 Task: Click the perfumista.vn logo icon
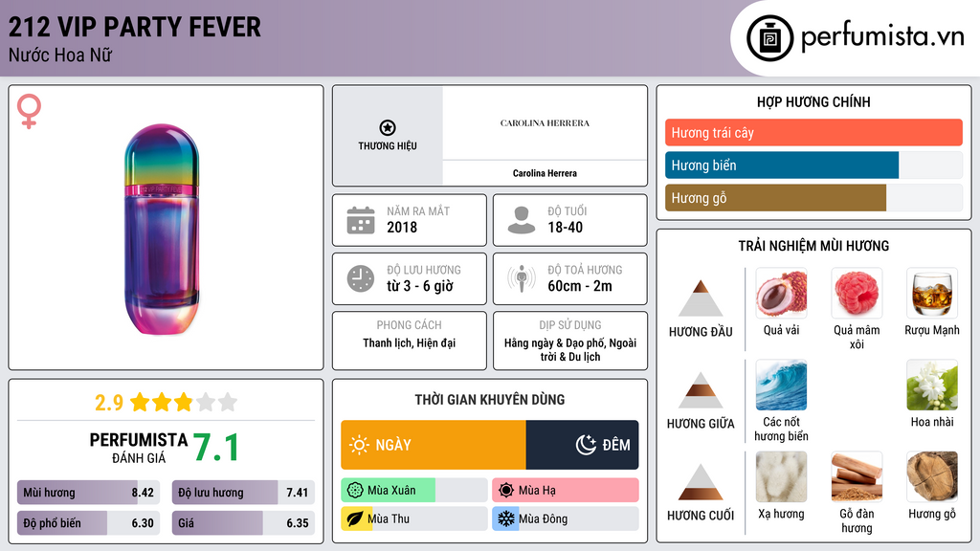coord(768,38)
